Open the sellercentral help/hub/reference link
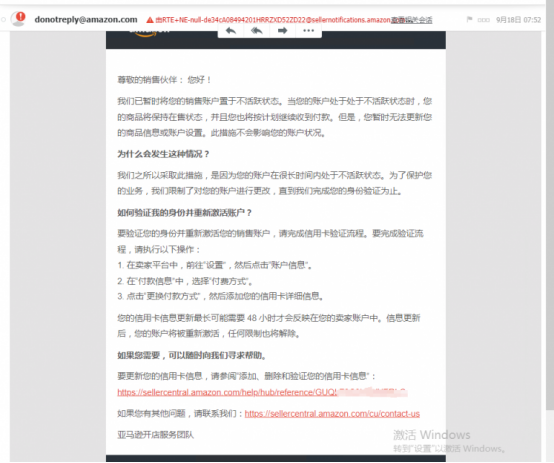The width and height of the screenshot is (554, 463). click(262, 392)
